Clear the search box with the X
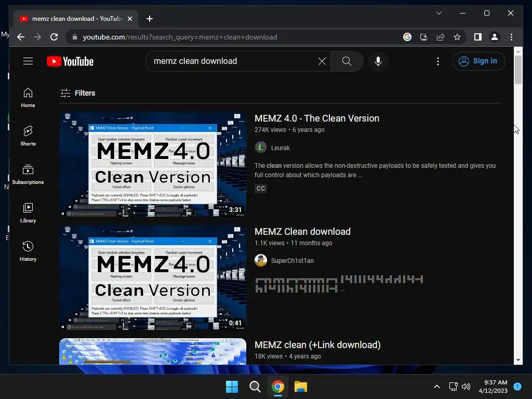Screen dimensions: 532x399 point(322,61)
